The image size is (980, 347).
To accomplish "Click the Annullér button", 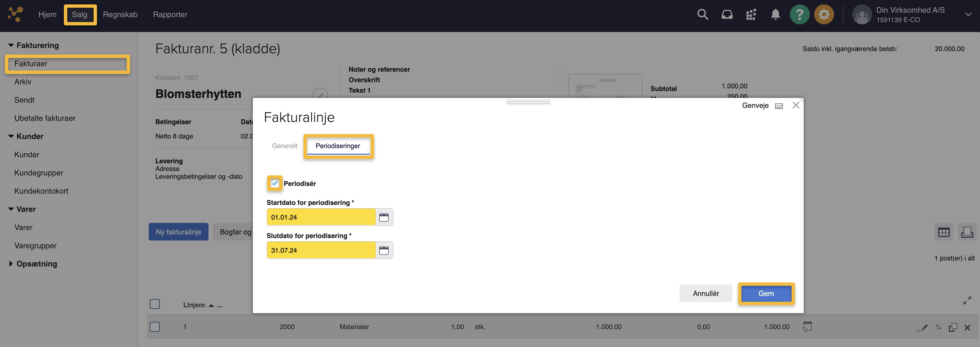I will pyautogui.click(x=705, y=293).
